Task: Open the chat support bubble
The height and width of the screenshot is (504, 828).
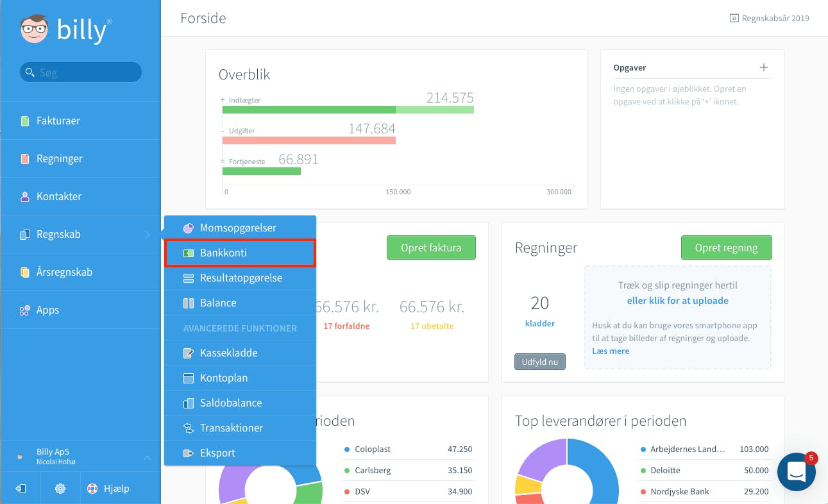Action: (x=797, y=472)
